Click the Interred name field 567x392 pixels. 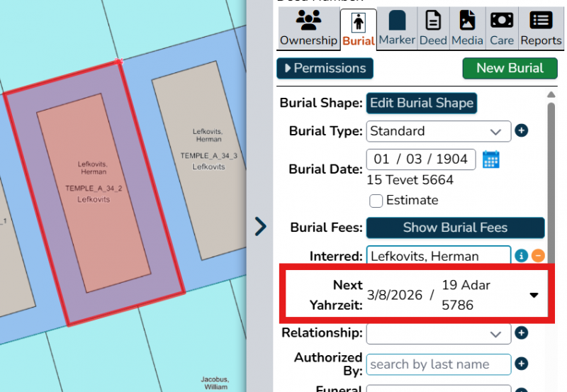[438, 255]
